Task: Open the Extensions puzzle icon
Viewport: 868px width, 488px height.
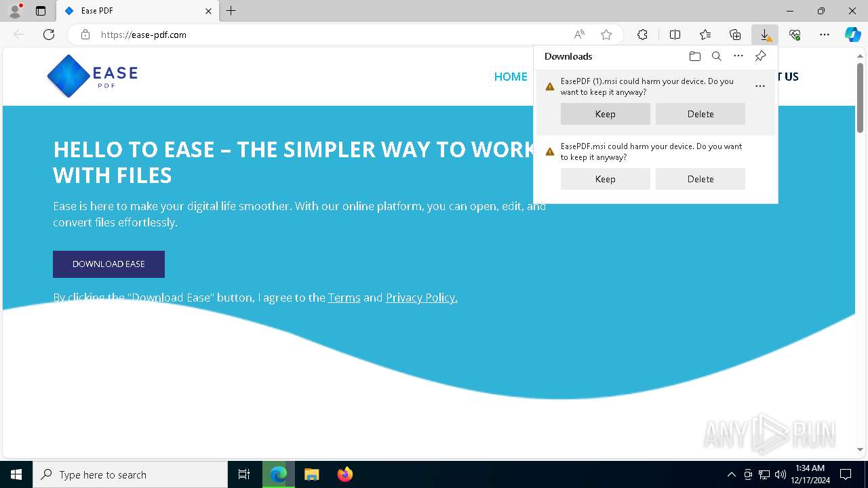Action: (x=642, y=35)
